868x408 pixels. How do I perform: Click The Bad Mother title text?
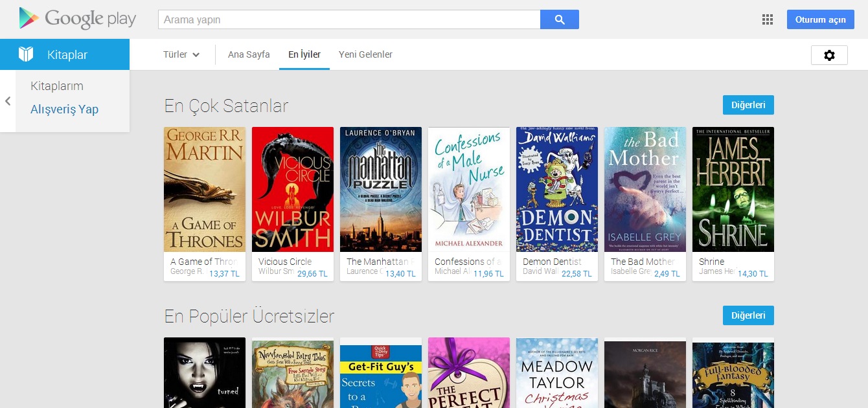click(643, 262)
